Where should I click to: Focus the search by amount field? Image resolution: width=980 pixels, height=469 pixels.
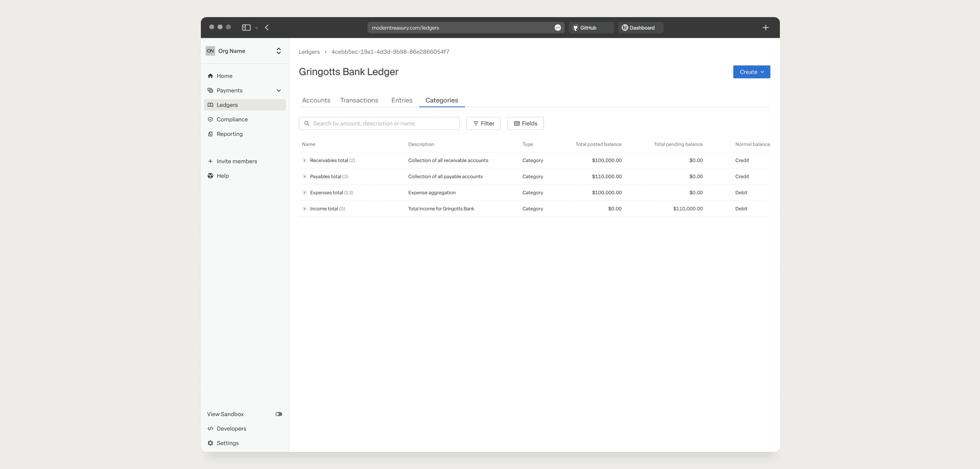[384, 123]
